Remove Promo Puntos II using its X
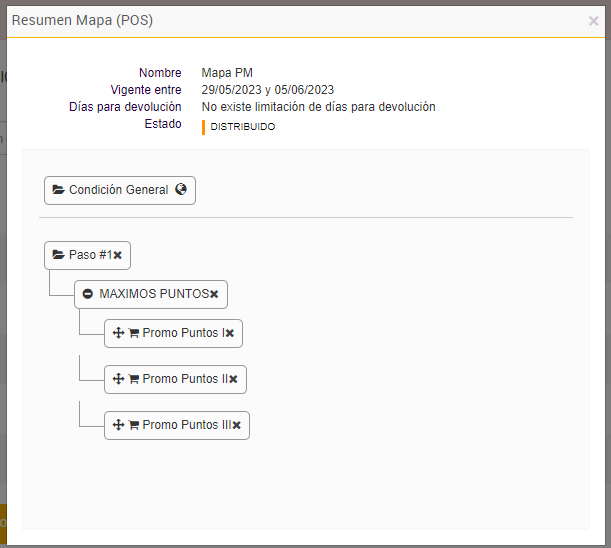Viewport: 611px width, 548px height. [x=233, y=379]
